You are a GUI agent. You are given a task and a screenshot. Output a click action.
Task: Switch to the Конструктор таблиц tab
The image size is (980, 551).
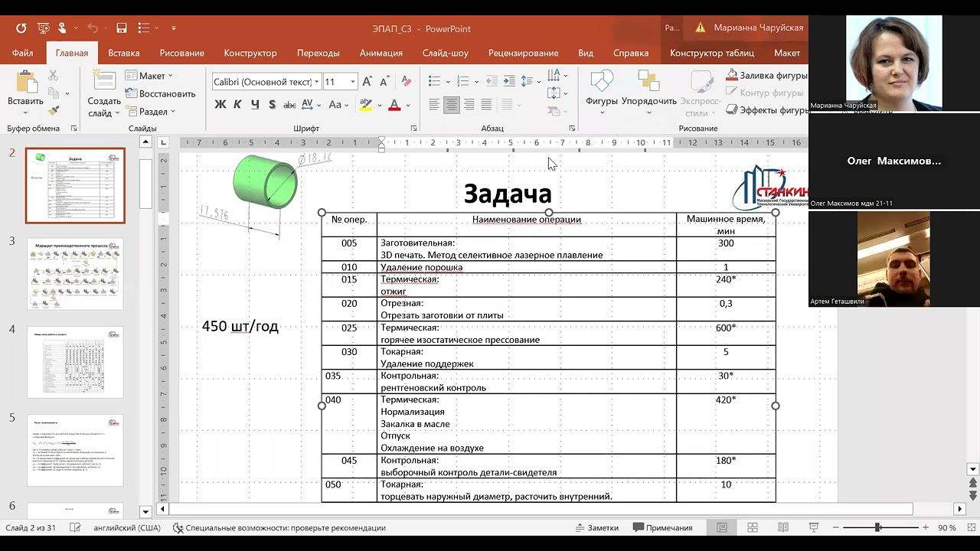click(712, 53)
